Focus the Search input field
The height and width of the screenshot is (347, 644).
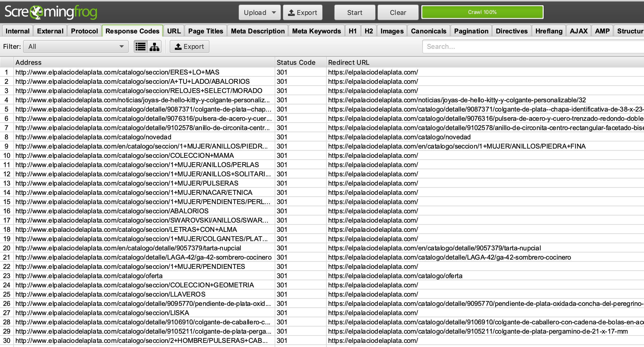tap(532, 47)
